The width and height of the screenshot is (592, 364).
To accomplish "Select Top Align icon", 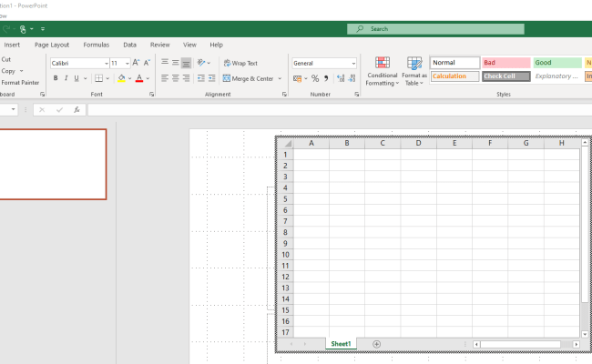I will (165, 62).
